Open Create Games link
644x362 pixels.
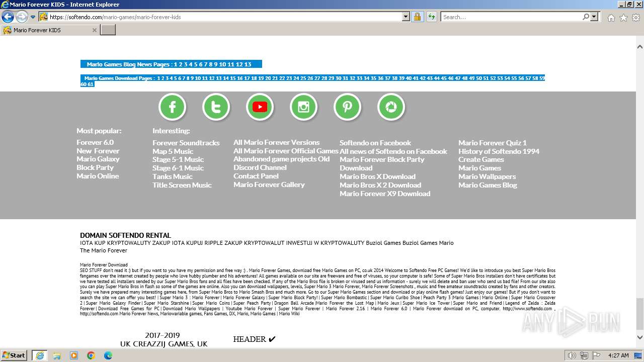coord(481,159)
